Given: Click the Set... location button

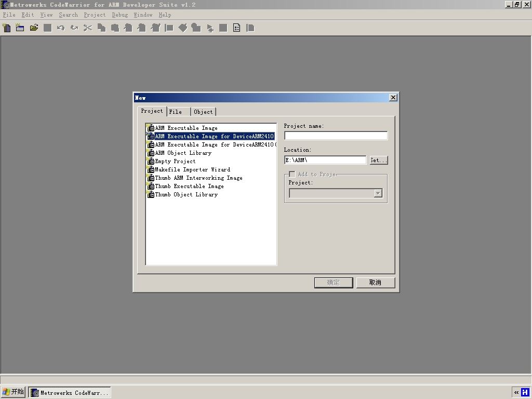Looking at the screenshot, I should [379, 160].
